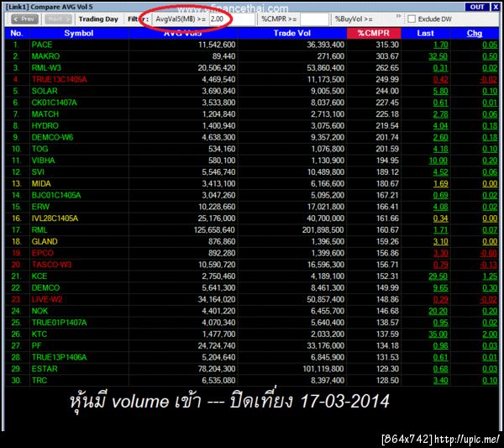Sort by the Last column header
Image resolution: width=504 pixels, height=448 pixels.
click(x=425, y=33)
